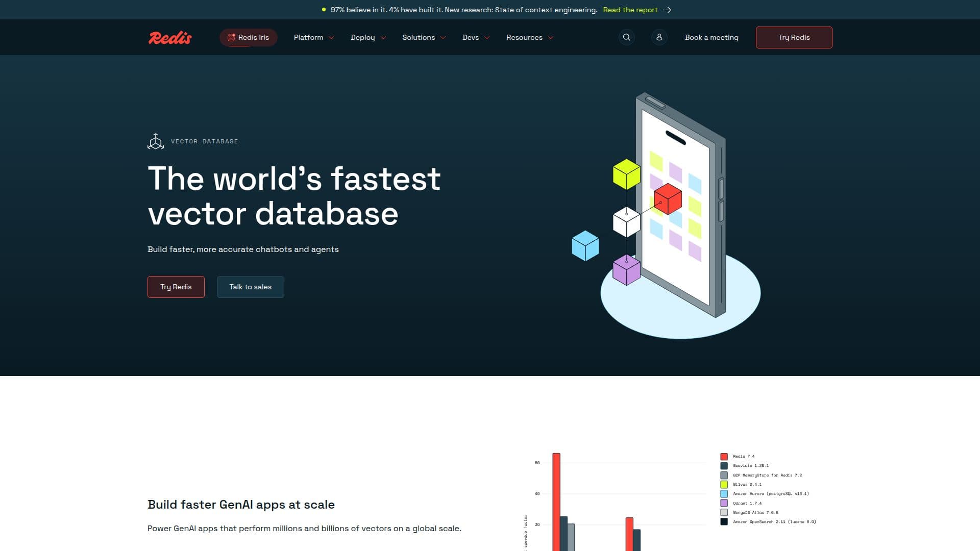Click Book a meeting link
Image resolution: width=980 pixels, height=551 pixels.
(x=712, y=37)
